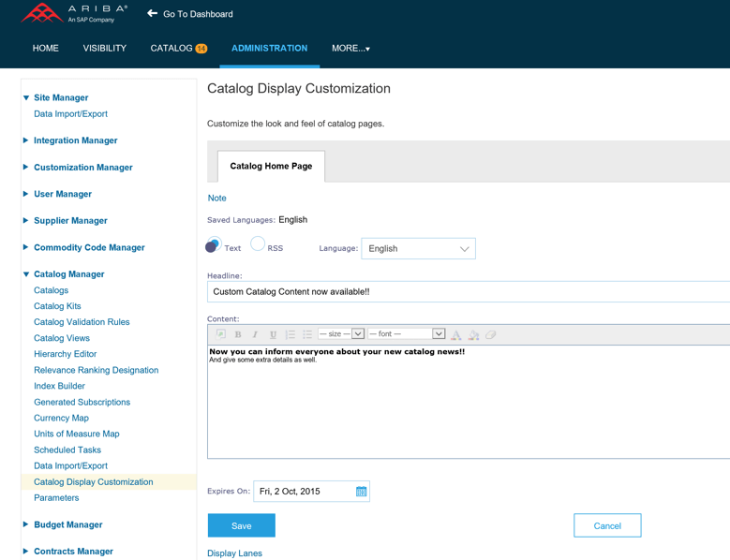Open the Units of Measure Map link
Image resolution: width=730 pixels, height=560 pixels.
77,434
